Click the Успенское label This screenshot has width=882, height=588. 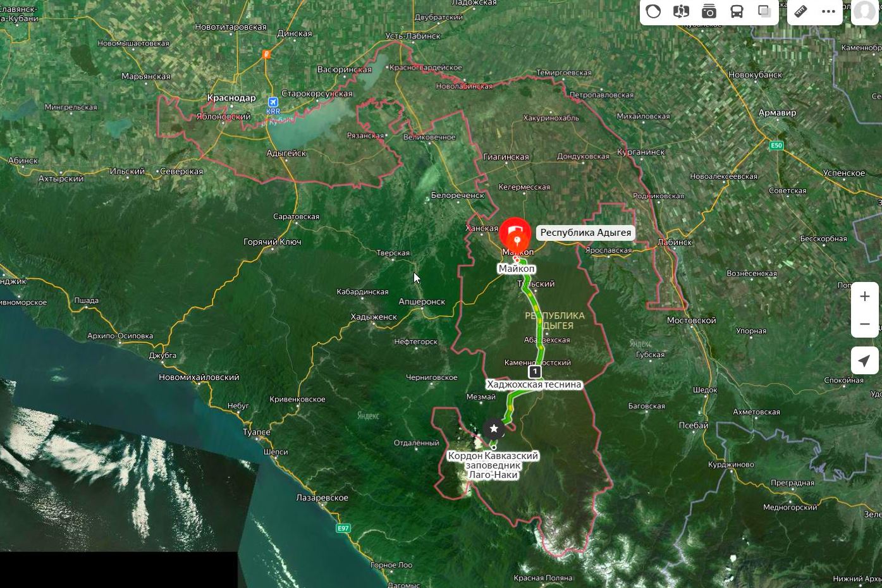click(x=844, y=173)
